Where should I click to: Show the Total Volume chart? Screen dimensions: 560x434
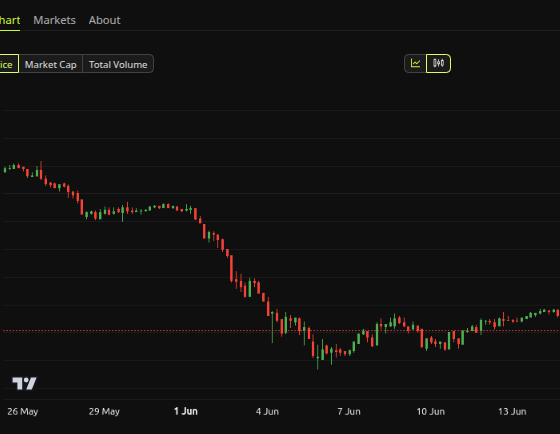tap(118, 64)
